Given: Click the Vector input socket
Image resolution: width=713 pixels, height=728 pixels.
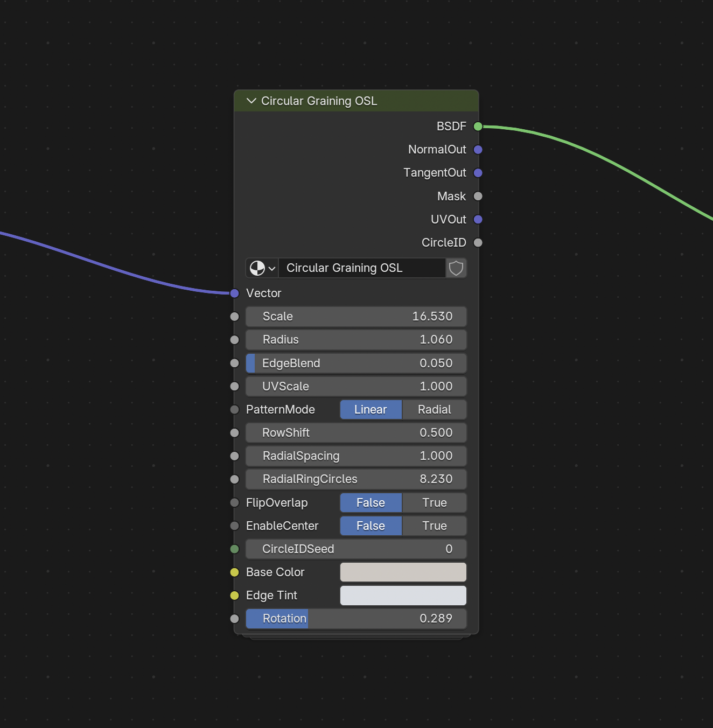Looking at the screenshot, I should click(234, 293).
